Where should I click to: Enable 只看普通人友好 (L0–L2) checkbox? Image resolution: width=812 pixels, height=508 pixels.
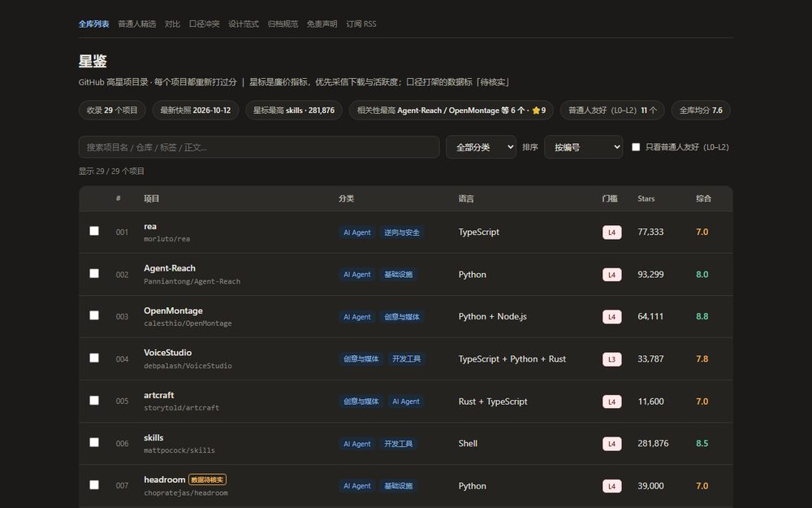coord(636,147)
